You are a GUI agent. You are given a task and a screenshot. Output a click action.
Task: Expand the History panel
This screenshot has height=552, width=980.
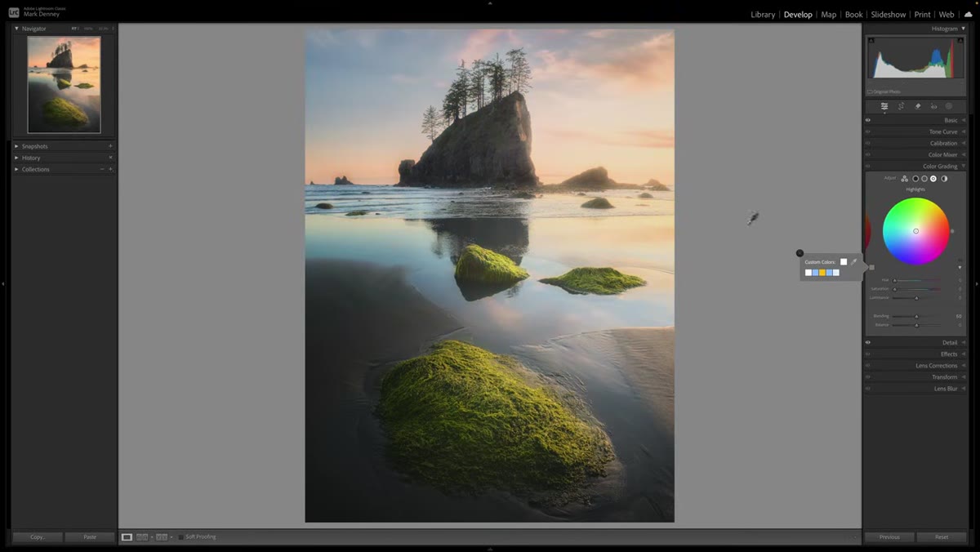(16, 158)
